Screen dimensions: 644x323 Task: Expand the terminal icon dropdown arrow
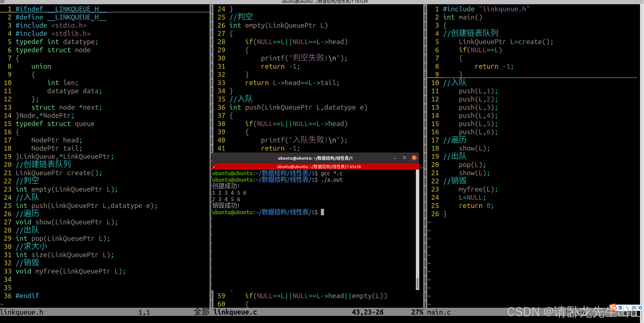click(4, 2)
